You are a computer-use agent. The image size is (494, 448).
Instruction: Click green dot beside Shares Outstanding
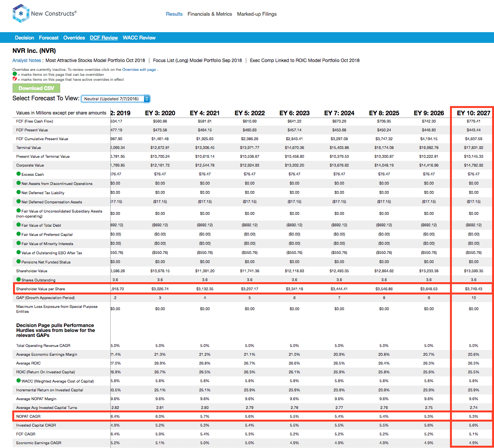pyautogui.click(x=18, y=280)
